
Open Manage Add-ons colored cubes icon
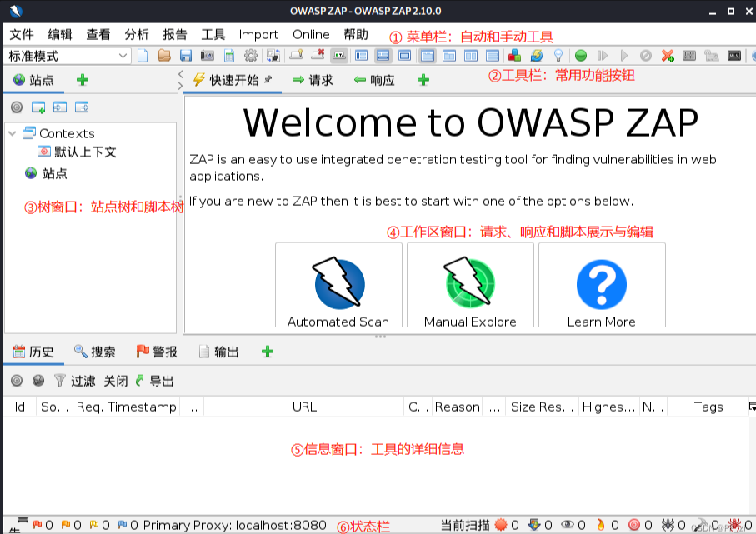pyautogui.click(x=514, y=56)
